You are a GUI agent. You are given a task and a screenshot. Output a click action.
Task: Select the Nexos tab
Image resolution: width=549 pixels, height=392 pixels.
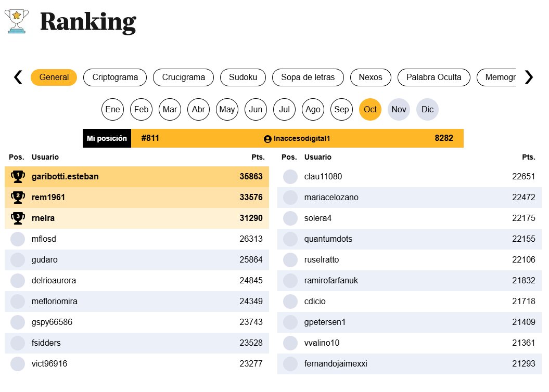point(371,77)
